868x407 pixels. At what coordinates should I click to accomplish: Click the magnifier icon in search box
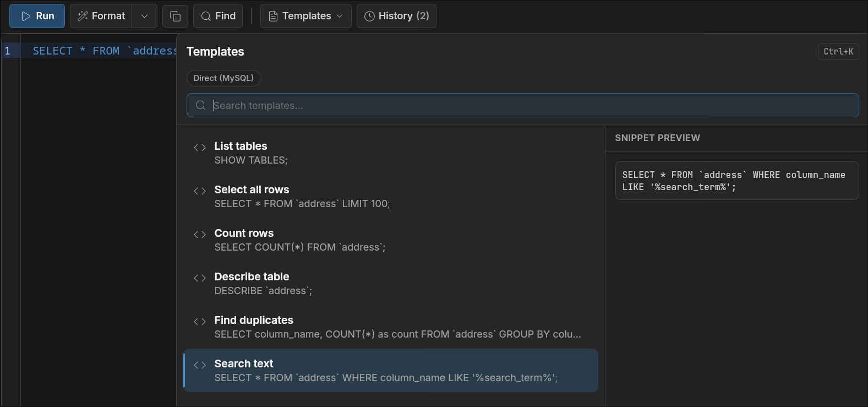[x=201, y=105]
